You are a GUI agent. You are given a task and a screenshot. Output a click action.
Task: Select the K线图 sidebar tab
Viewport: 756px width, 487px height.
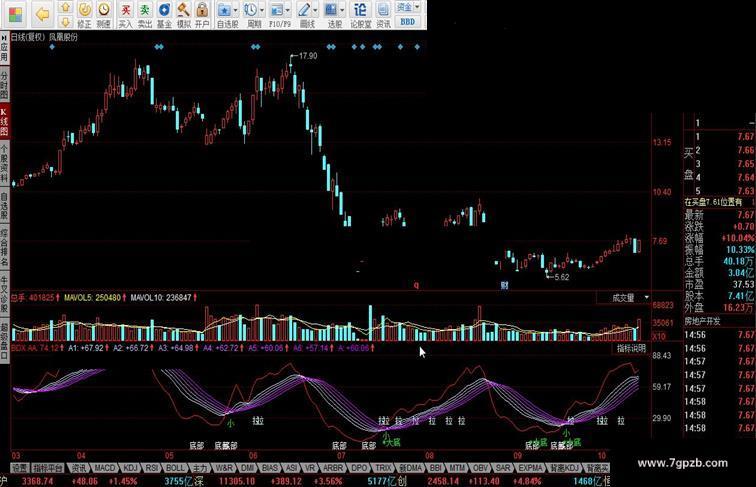coord(4,122)
